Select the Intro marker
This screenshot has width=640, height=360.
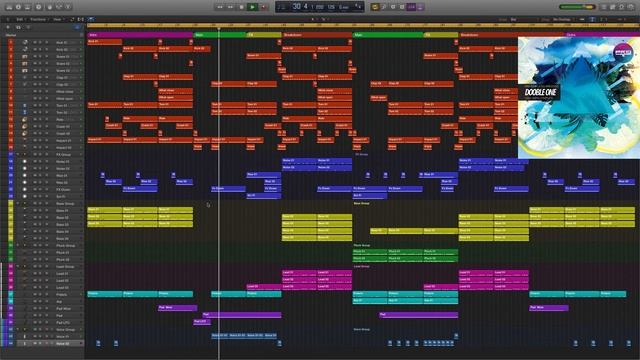point(140,35)
